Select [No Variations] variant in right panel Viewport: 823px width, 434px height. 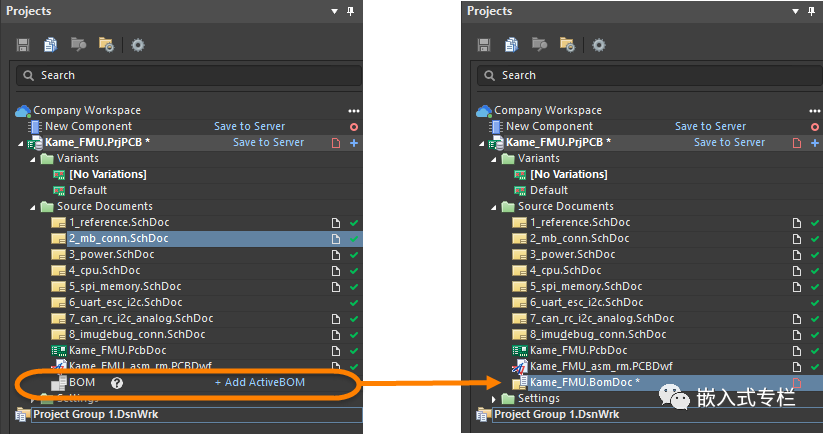point(568,174)
